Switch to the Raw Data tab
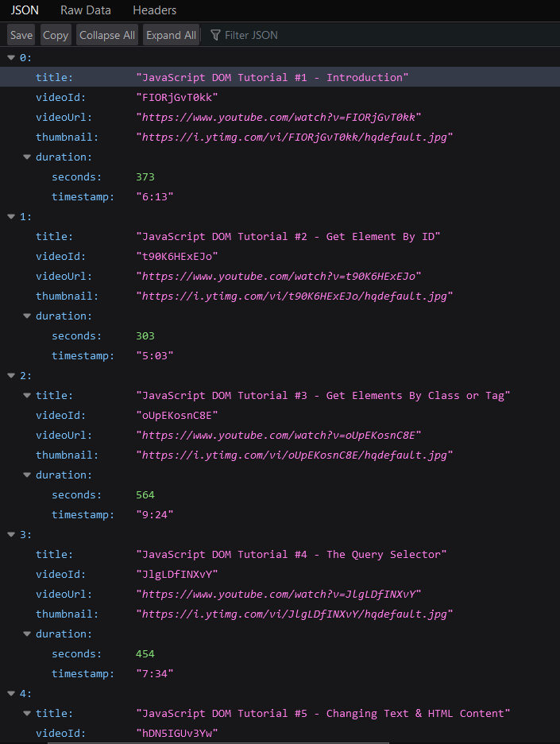This screenshot has height=744, width=560. pyautogui.click(x=86, y=10)
